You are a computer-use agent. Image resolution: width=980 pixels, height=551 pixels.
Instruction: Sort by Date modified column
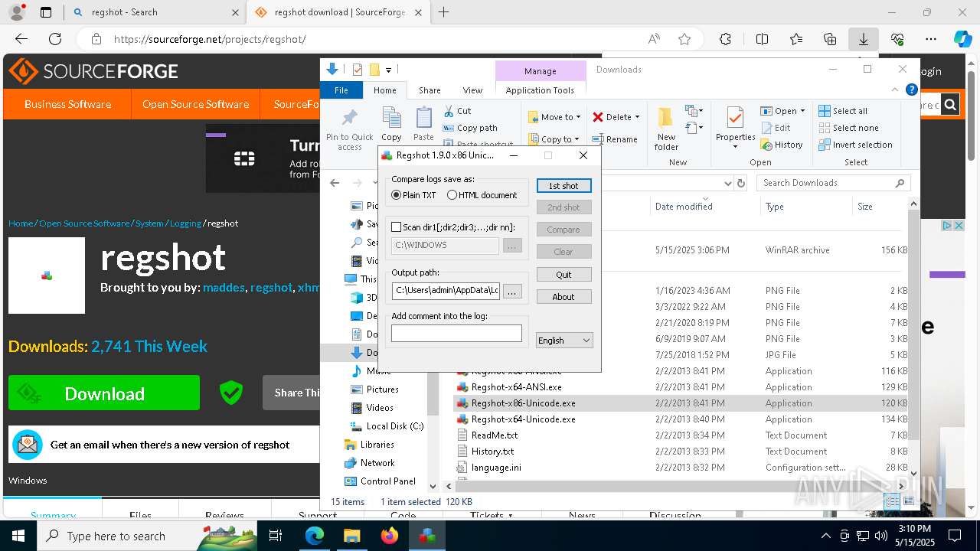point(684,207)
